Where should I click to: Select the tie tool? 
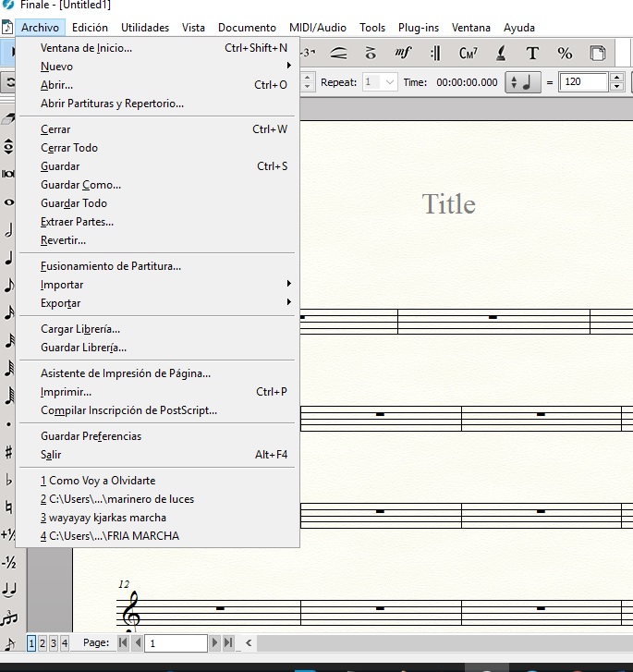8,590
